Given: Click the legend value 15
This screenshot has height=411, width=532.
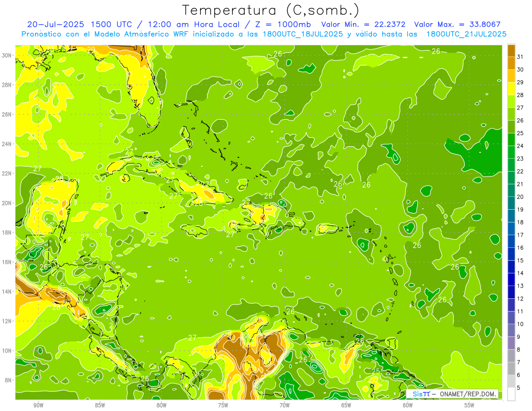Looking at the screenshot, I should coord(520,261).
